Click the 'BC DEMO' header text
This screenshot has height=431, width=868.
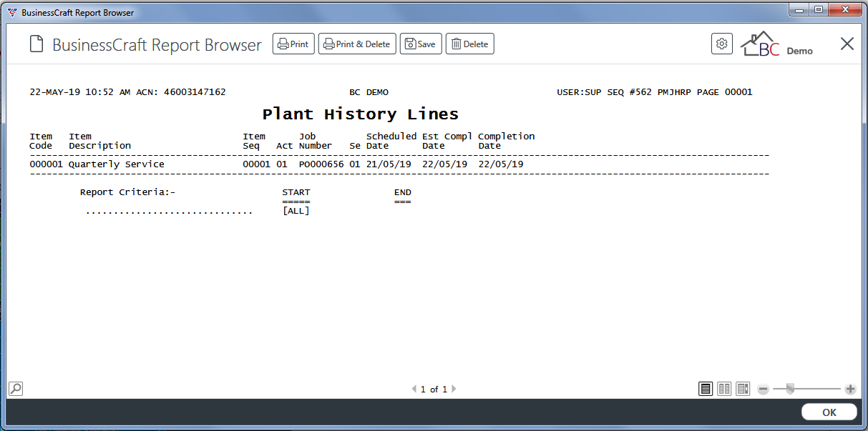(369, 92)
